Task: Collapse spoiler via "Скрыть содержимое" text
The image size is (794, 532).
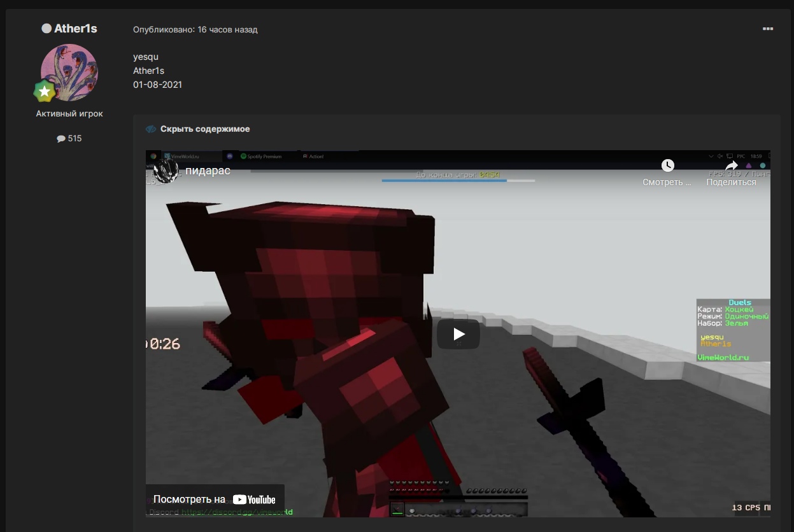Action: 204,129
